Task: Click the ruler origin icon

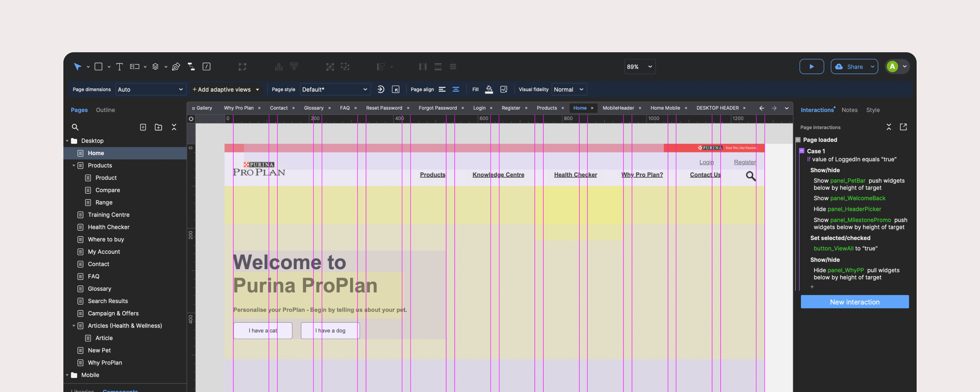Action: [x=191, y=119]
